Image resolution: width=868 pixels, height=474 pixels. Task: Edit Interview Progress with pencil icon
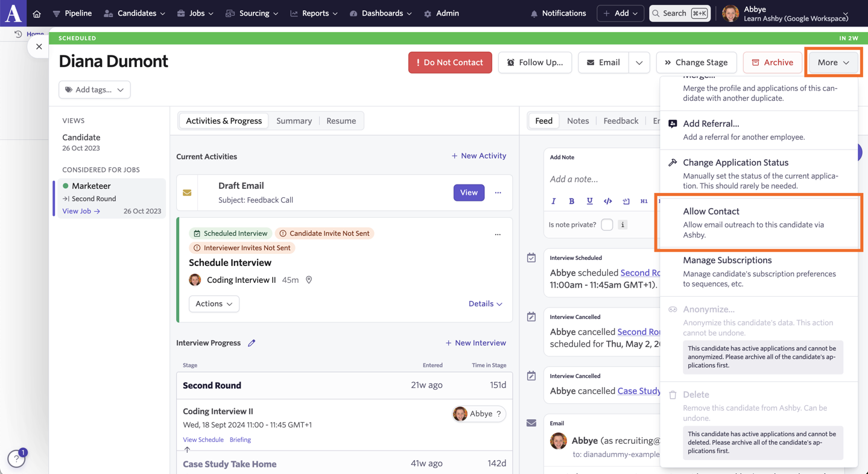252,343
